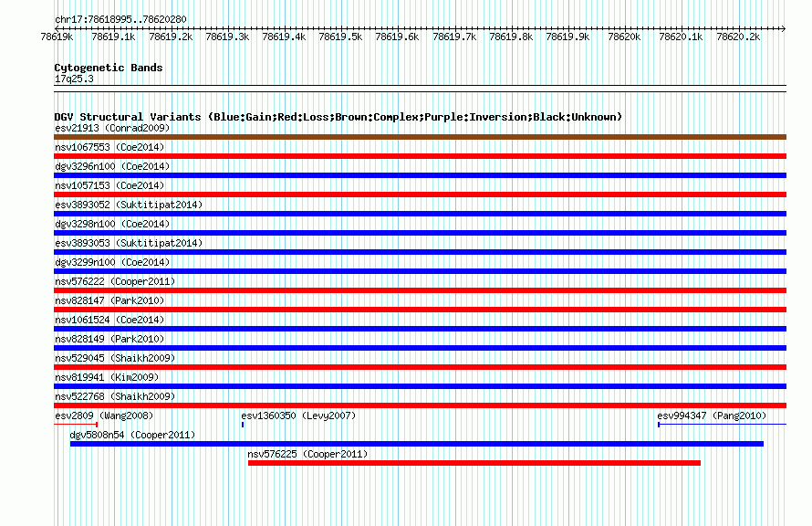Screen dimensions: 812x526
Task: Click the 78620.2k ruler tick label
Action: coord(738,37)
